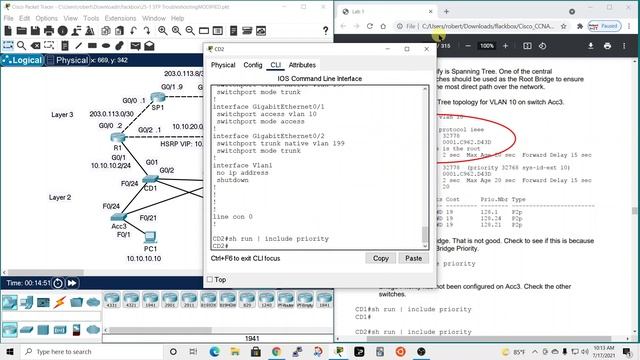The height and width of the screenshot is (360, 640).
Task: Click the Copy button in CLI window
Action: 380,258
